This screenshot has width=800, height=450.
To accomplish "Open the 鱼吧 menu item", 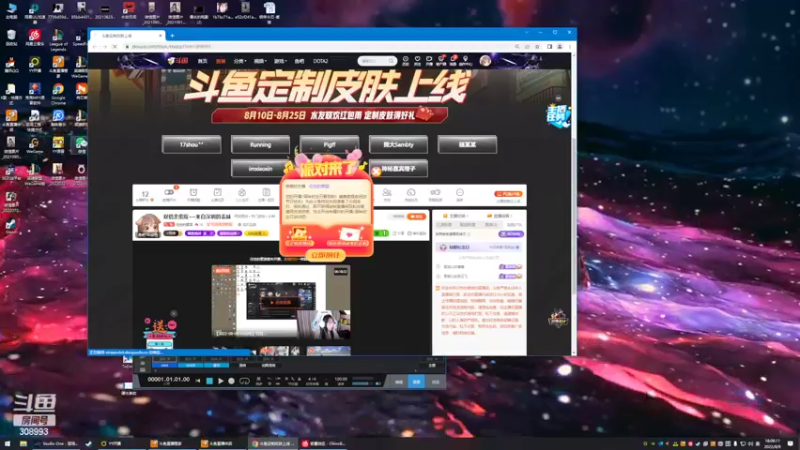I will (x=299, y=61).
